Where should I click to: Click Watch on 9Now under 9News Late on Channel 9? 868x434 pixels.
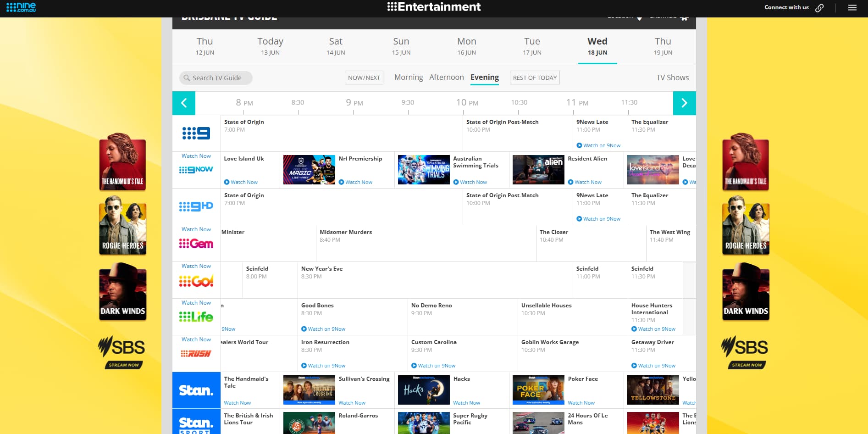pos(598,145)
